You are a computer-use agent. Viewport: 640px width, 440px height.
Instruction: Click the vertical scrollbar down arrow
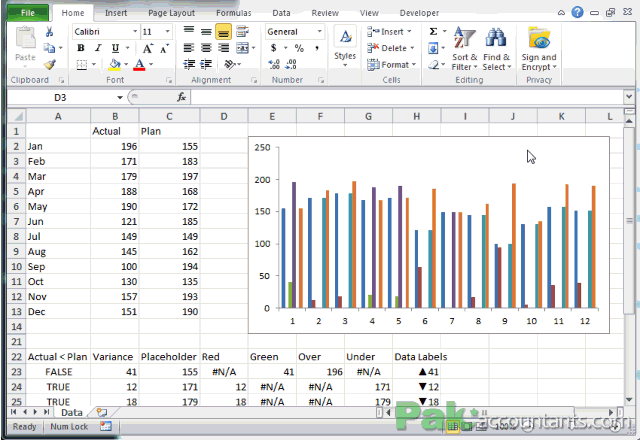[629, 400]
